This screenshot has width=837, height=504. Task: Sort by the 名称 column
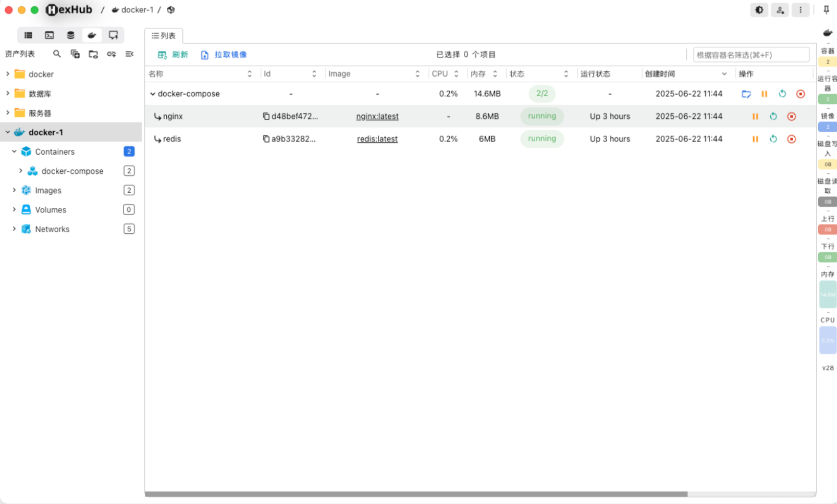point(250,74)
